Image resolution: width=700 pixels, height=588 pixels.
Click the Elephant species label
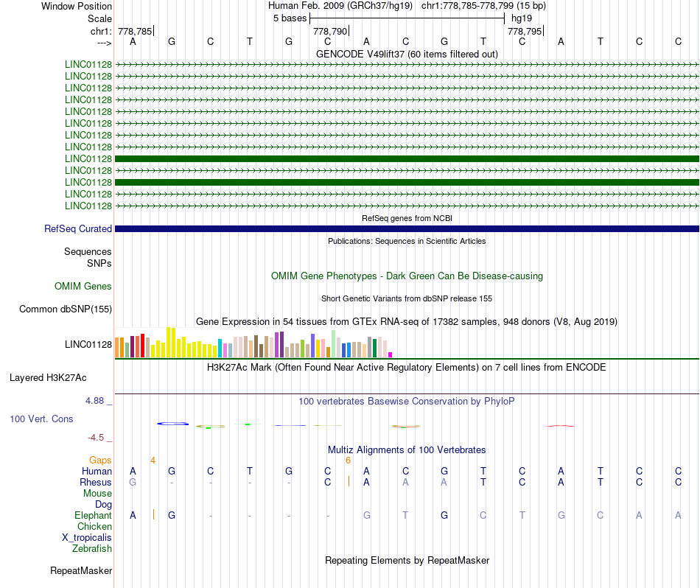coord(93,515)
